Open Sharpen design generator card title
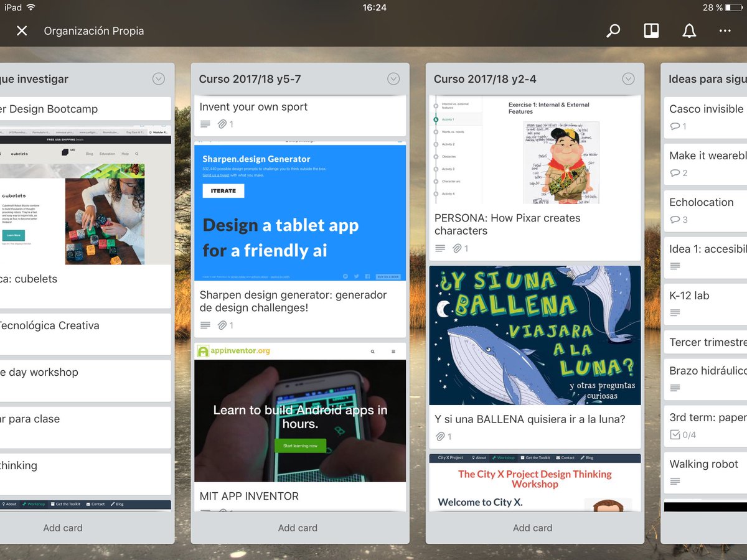 point(293,301)
